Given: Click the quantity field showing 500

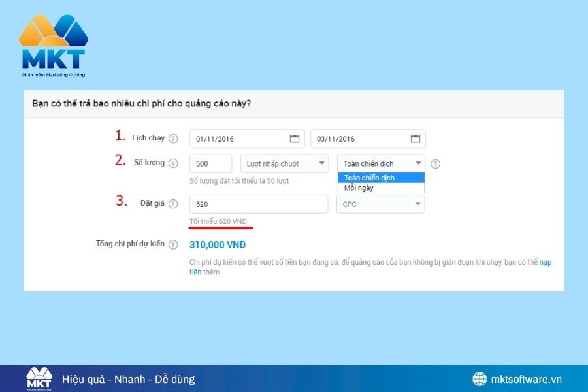Looking at the screenshot, I should coord(210,163).
